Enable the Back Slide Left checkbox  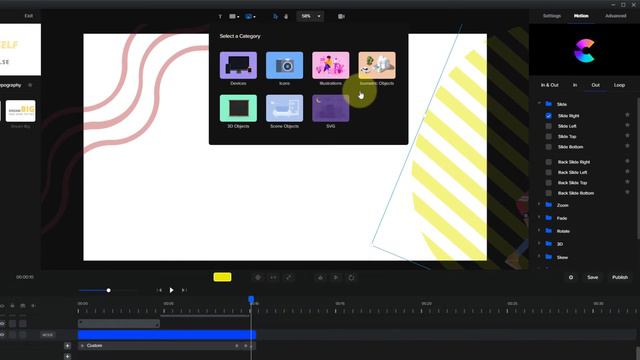click(549, 172)
